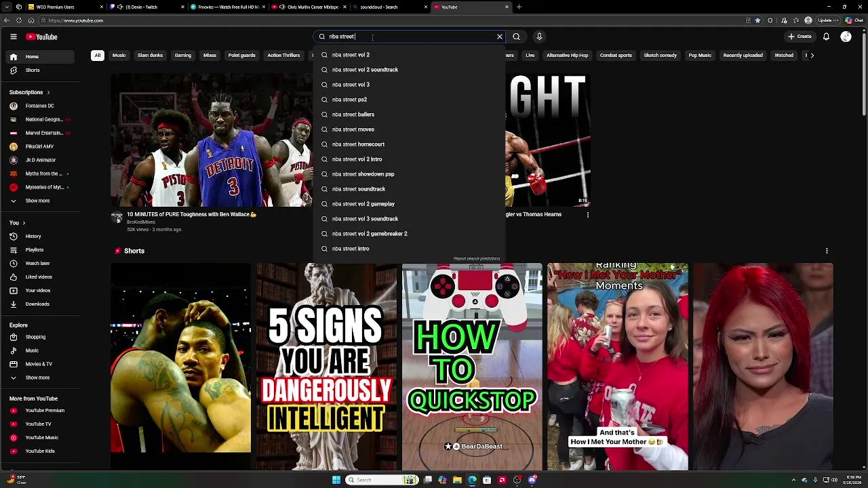Select the Point guards filter chip
The width and height of the screenshot is (868, 488).
coord(242,56)
